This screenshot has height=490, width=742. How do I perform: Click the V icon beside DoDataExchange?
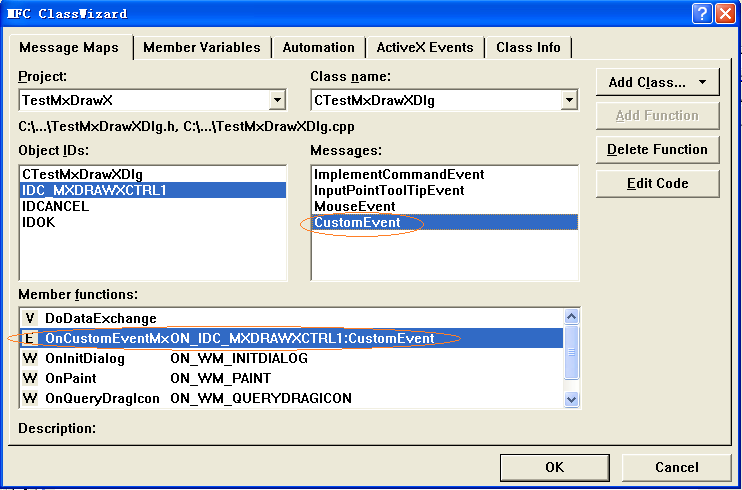coord(29,318)
